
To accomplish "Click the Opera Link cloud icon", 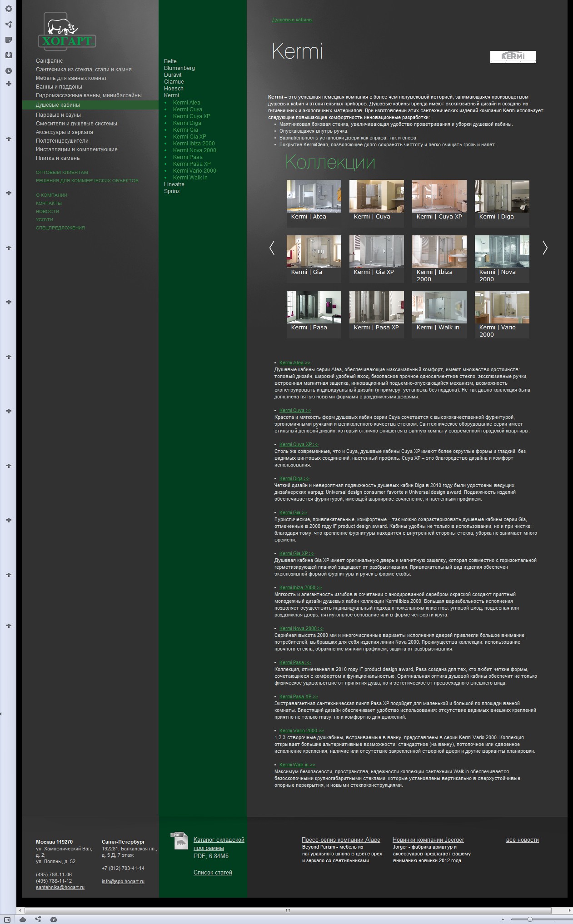I will tap(23, 919).
